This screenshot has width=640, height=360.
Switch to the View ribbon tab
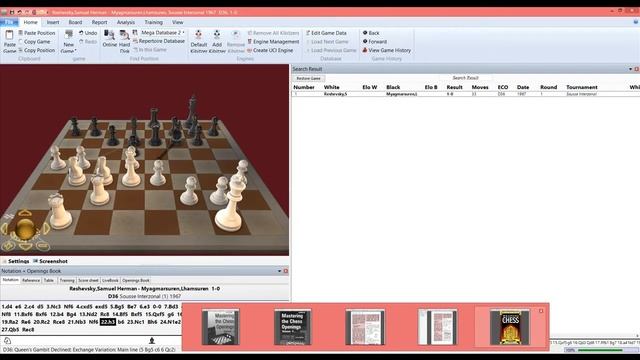(177, 22)
